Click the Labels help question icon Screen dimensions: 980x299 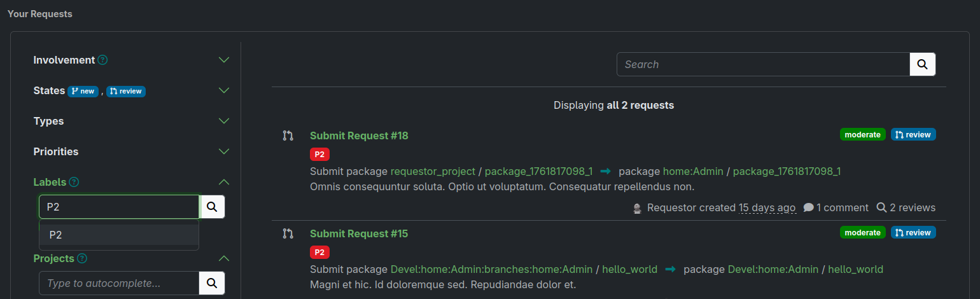coord(74,182)
